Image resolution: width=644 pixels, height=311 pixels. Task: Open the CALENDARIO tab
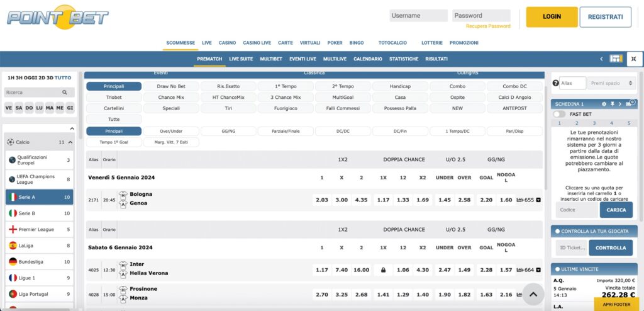(x=367, y=59)
